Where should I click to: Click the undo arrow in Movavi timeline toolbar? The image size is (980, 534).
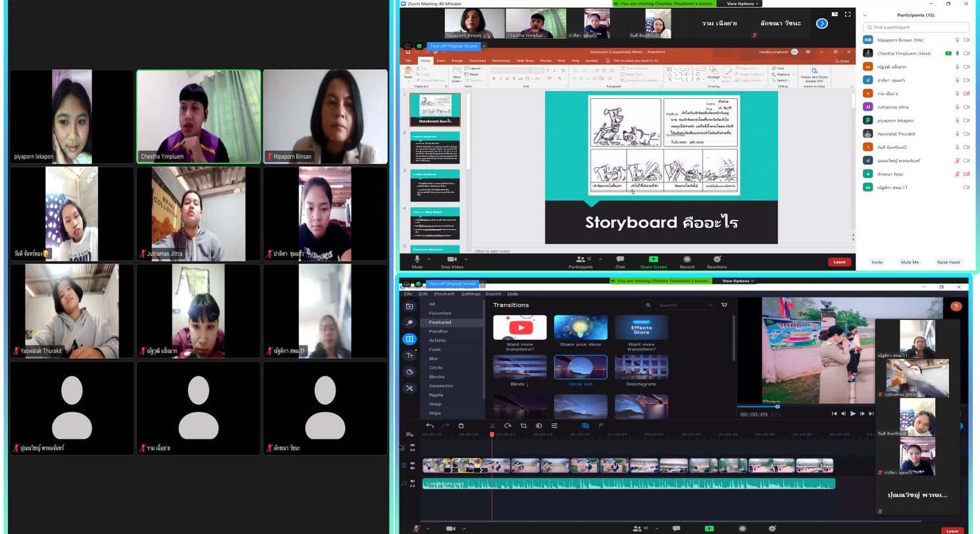pyautogui.click(x=430, y=426)
